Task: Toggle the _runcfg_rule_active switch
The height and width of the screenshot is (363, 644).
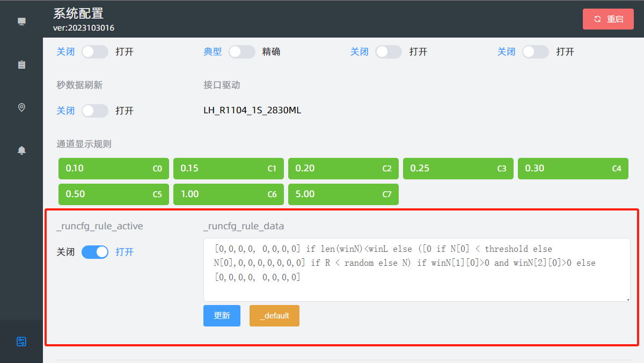Action: [95, 252]
